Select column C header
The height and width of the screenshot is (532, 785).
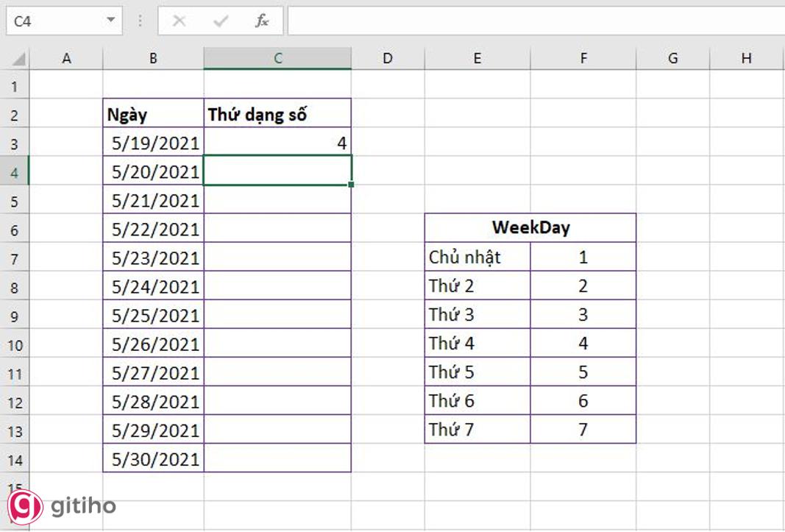tap(277, 59)
